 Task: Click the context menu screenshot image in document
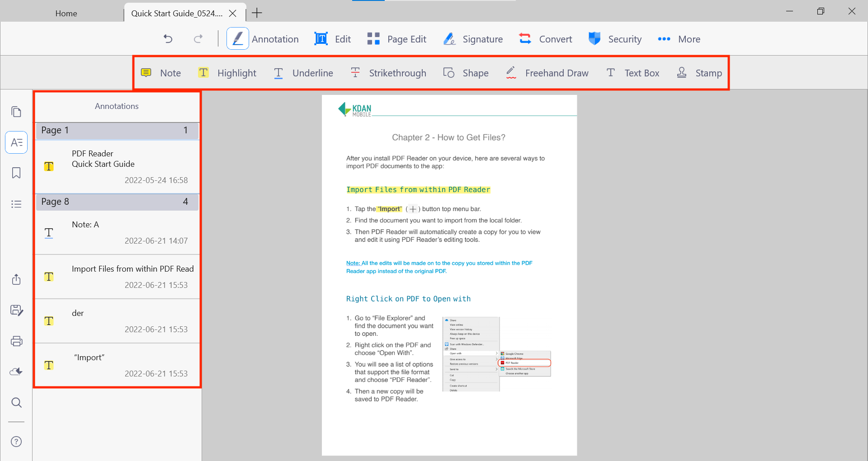[496, 354]
